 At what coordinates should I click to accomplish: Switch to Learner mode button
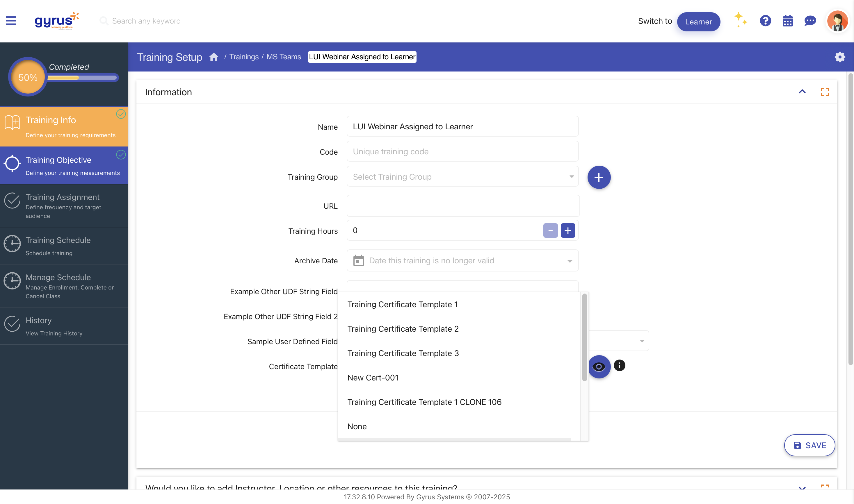698,22
